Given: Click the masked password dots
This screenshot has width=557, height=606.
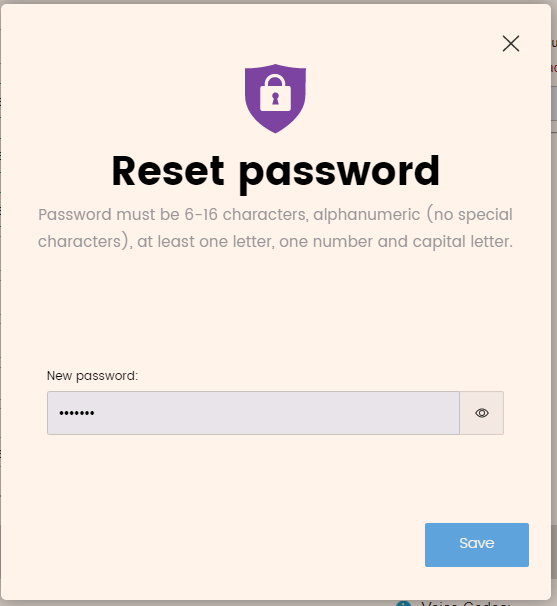Looking at the screenshot, I should pos(77,413).
